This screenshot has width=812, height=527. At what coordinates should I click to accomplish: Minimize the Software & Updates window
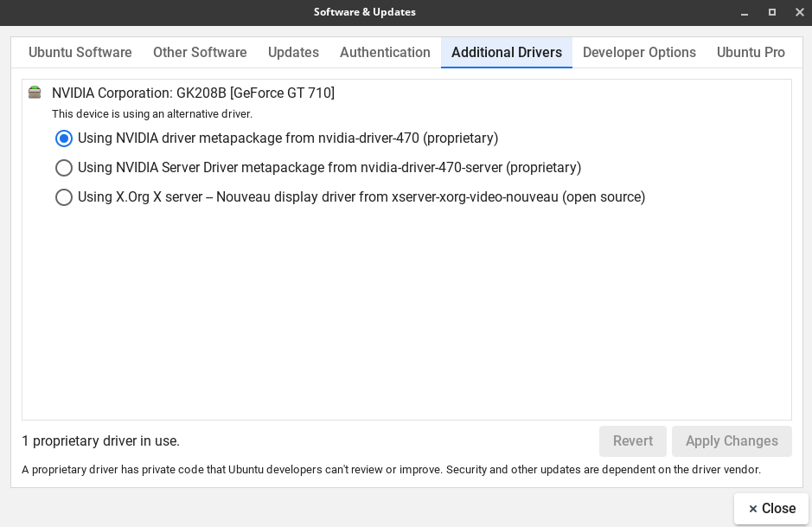(745, 12)
